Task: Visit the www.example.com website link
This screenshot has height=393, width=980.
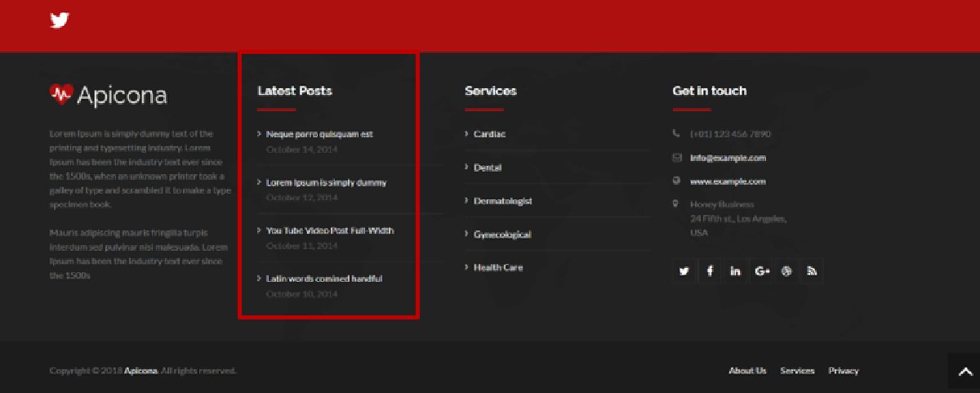Action: tap(728, 181)
